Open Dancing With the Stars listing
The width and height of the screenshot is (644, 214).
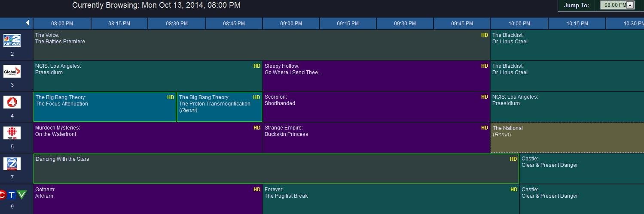(276, 169)
